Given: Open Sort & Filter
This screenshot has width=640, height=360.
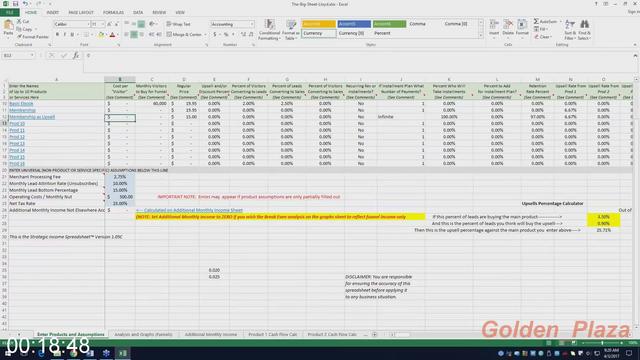Looking at the screenshot, I should 569,29.
